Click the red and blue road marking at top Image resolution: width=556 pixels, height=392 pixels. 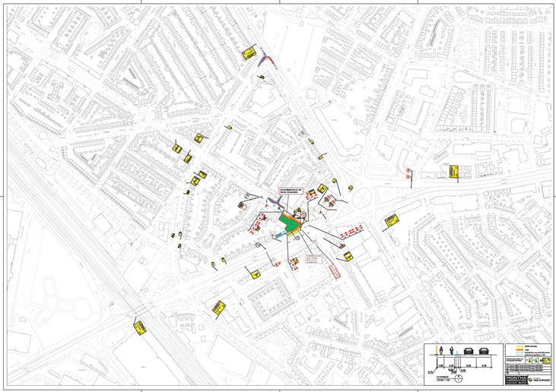pos(266,59)
